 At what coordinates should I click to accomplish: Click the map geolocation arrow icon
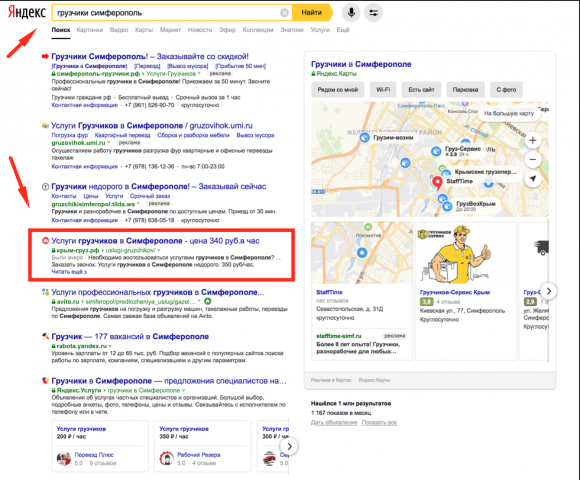pyautogui.click(x=533, y=179)
